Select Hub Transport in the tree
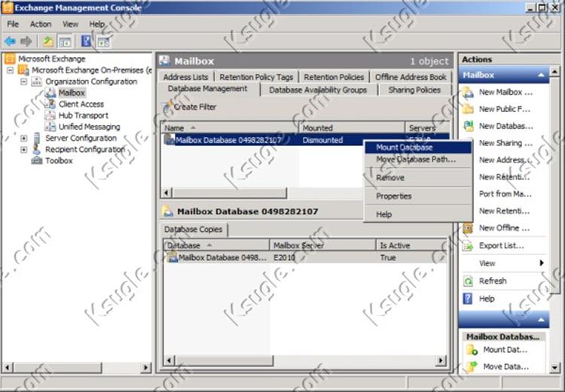565x392 pixels. click(83, 115)
